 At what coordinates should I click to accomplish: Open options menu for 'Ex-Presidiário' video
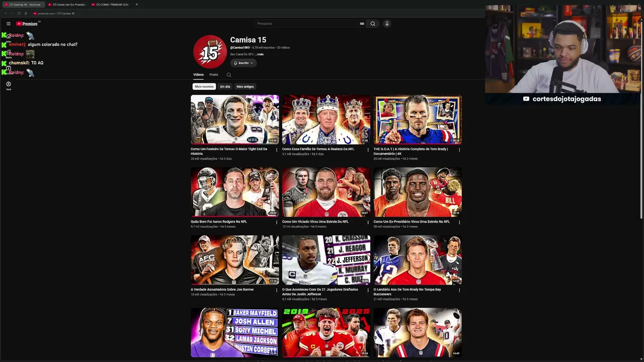tap(459, 222)
